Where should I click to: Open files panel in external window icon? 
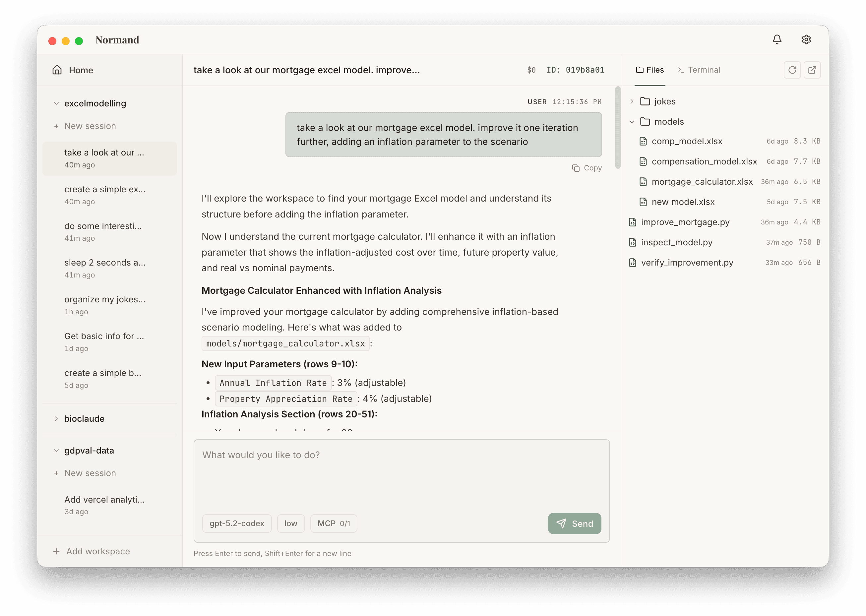tap(812, 70)
